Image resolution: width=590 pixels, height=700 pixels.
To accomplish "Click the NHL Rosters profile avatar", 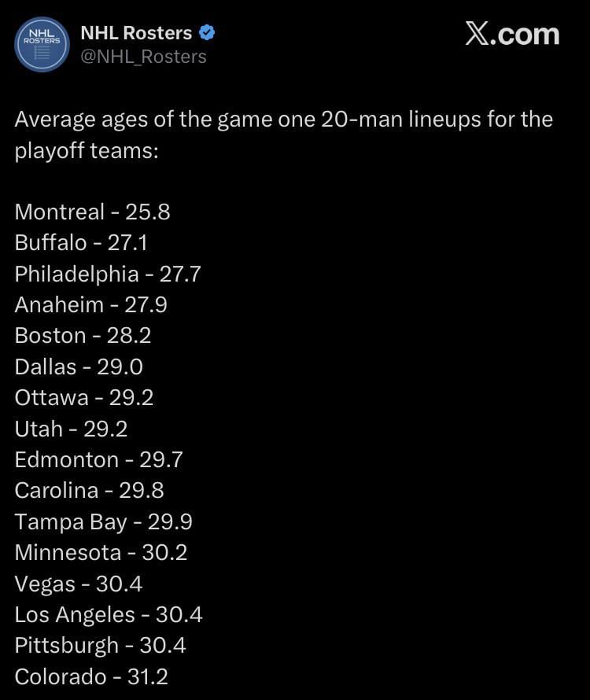I will tap(42, 44).
